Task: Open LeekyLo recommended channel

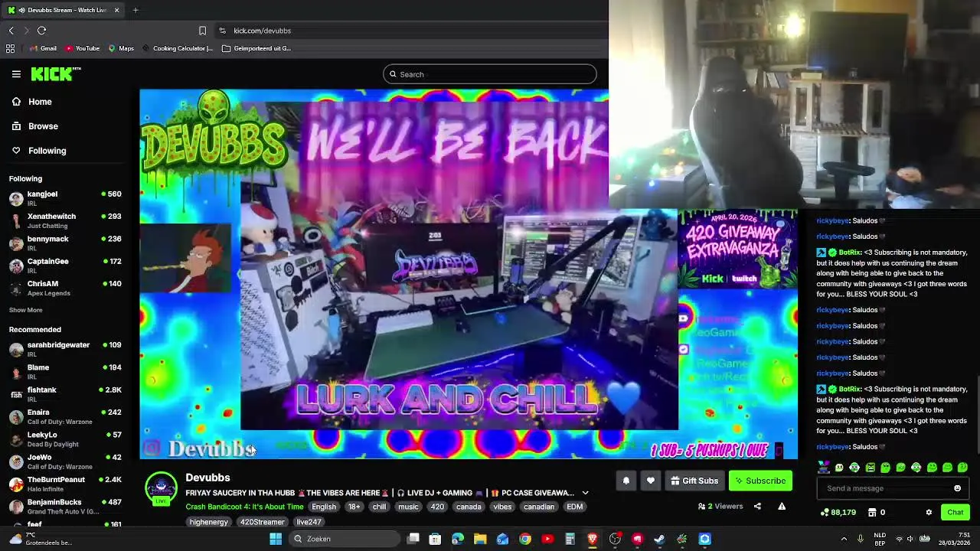Action: point(65,439)
